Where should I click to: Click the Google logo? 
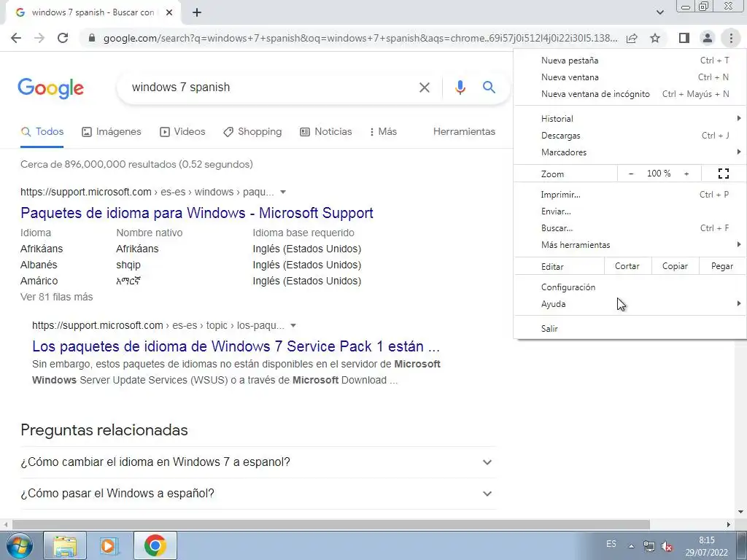(x=51, y=88)
